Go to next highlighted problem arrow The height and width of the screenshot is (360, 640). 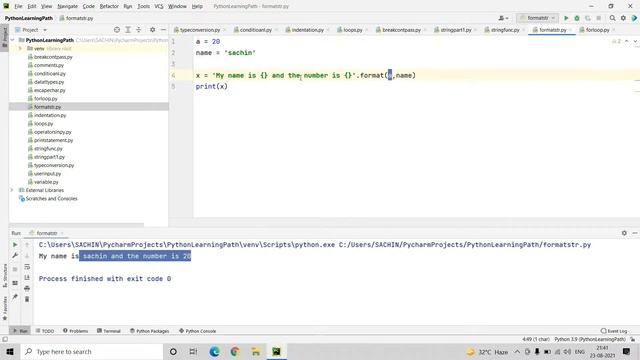point(635,41)
